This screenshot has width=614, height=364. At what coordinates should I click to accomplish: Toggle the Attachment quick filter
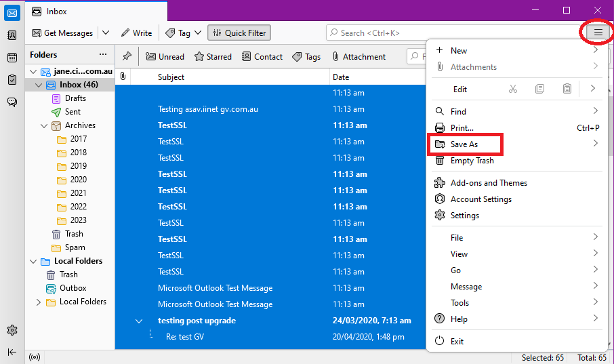(x=359, y=57)
